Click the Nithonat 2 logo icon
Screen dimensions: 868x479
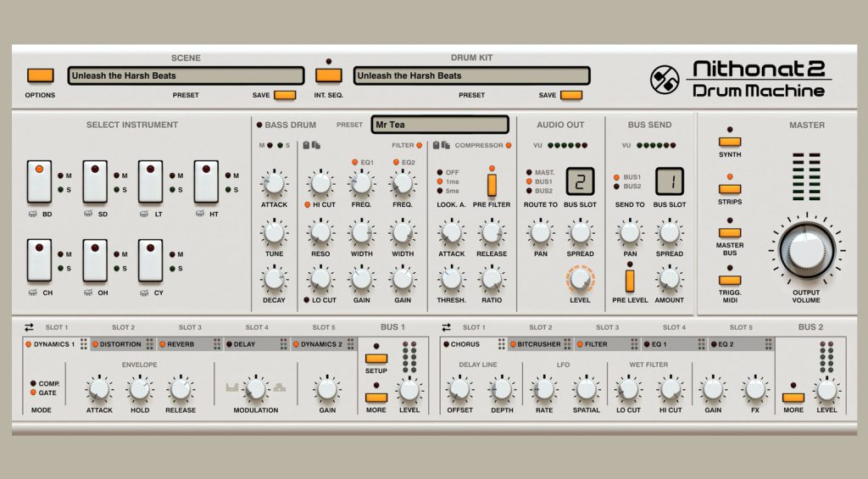coord(664,80)
